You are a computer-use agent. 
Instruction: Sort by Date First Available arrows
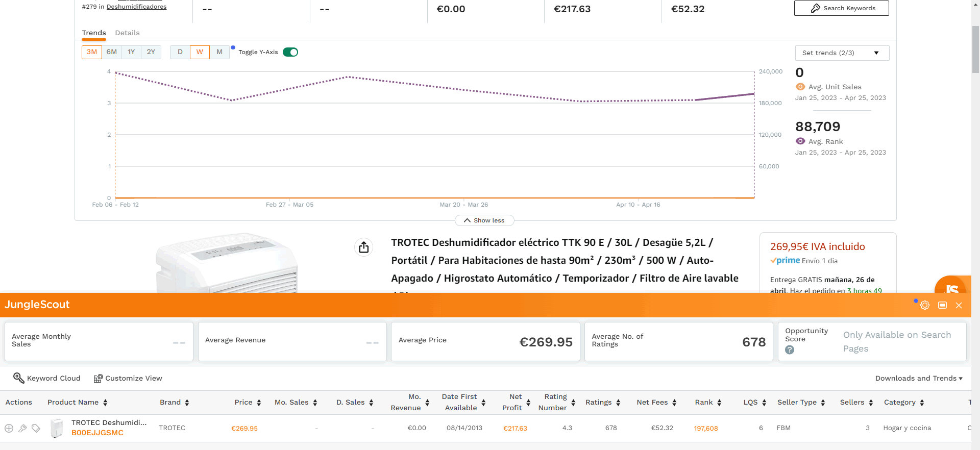point(483,403)
